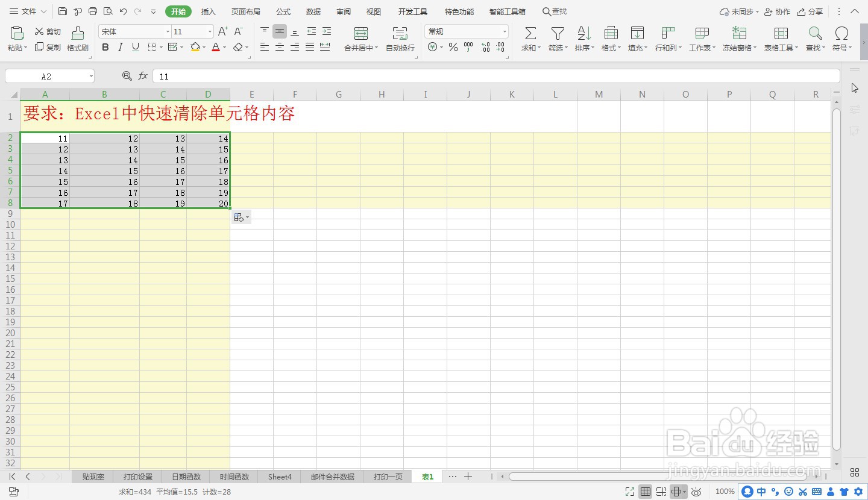Click the fill color bucket swatch
This screenshot has height=500, width=868.
point(195,47)
